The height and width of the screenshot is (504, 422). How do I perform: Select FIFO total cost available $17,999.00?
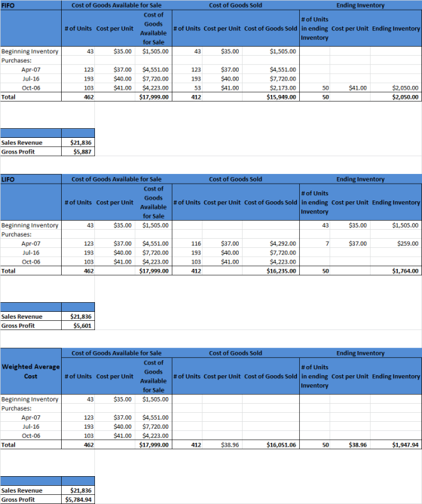point(154,97)
